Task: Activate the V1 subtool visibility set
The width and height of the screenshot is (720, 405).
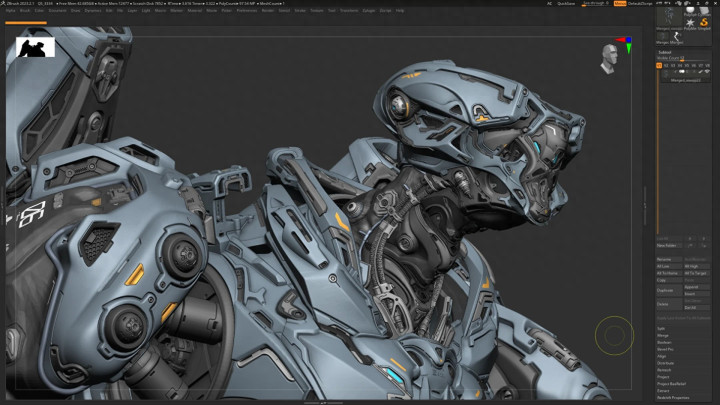Action: pyautogui.click(x=660, y=66)
